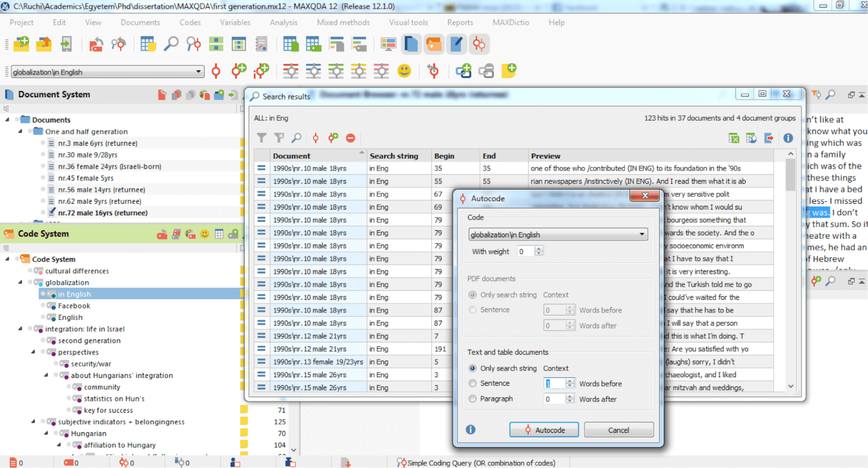Open the Visual tools menu
The height and width of the screenshot is (468, 868).
tap(408, 23)
